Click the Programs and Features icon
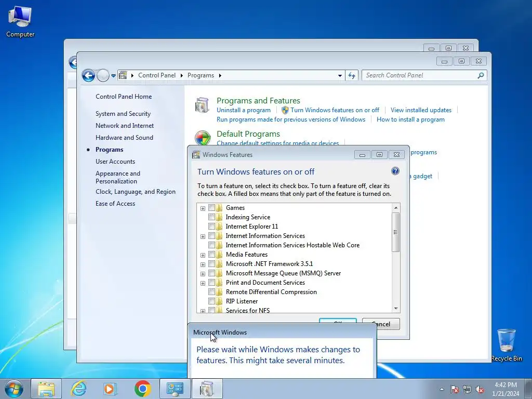This screenshot has width=532, height=399. (x=202, y=105)
